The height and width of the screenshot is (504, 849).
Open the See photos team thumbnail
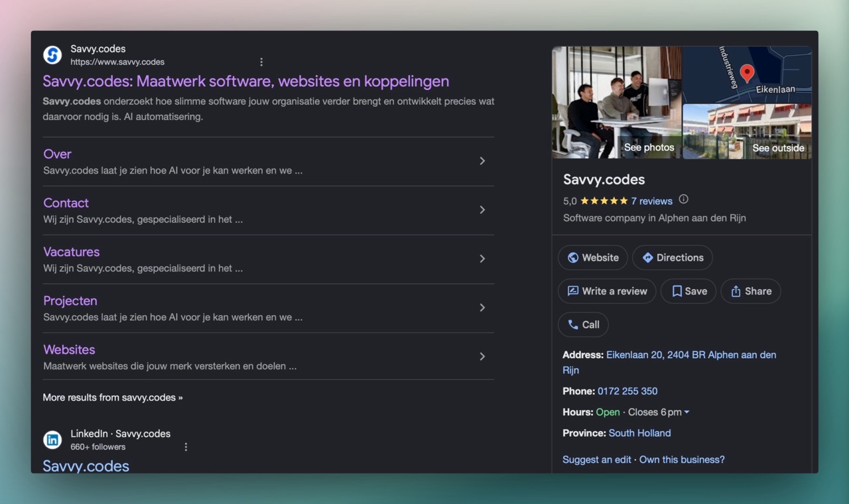coord(617,102)
